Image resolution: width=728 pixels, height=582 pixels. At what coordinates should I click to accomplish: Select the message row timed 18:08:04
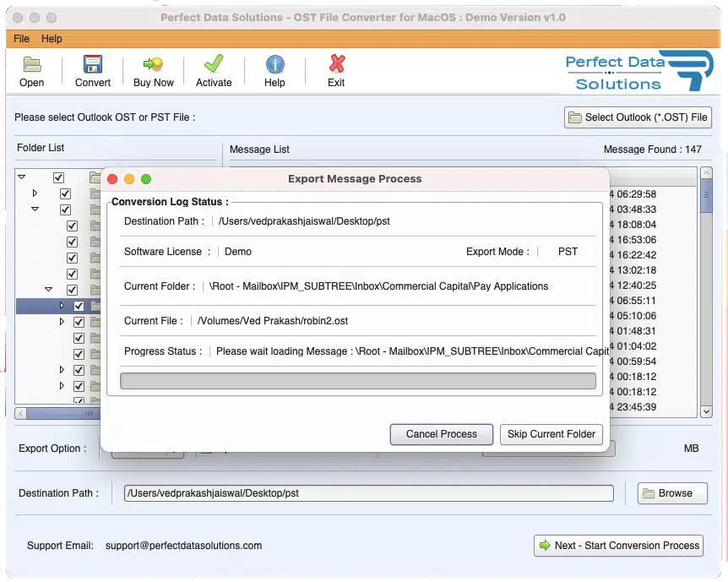[653, 225]
